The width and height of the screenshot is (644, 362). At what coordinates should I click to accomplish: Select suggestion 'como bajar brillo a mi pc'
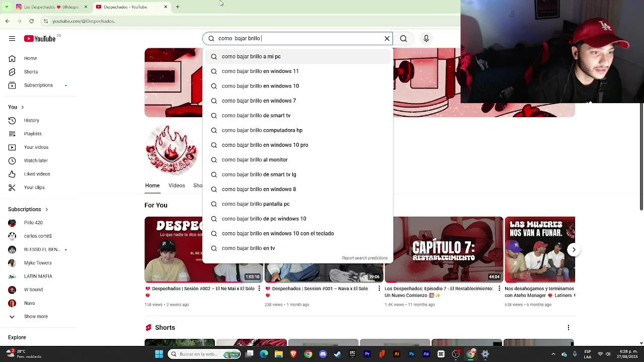click(x=297, y=56)
